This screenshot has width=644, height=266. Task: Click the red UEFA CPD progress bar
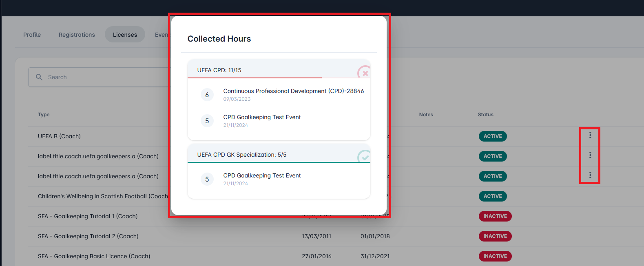tap(255, 78)
